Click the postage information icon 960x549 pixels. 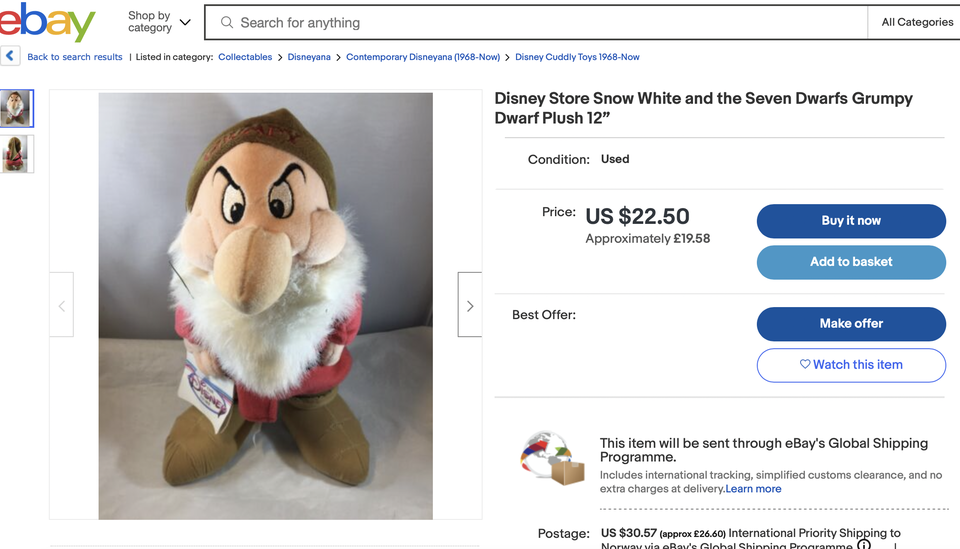863,545
